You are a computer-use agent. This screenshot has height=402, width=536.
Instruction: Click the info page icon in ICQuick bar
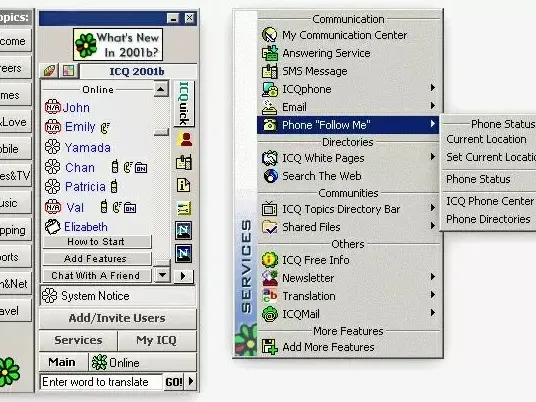click(184, 185)
